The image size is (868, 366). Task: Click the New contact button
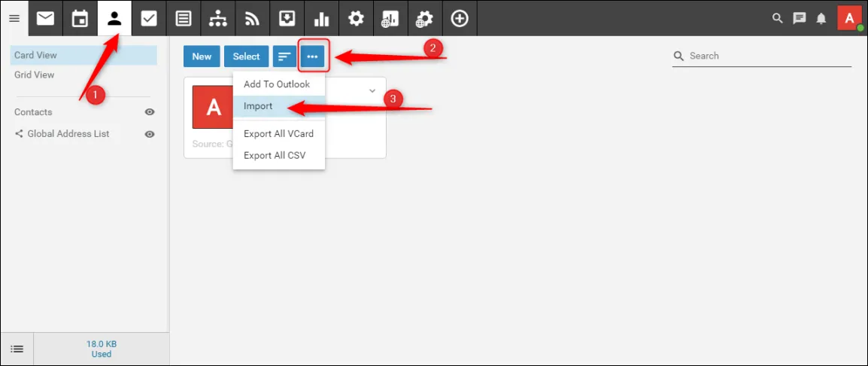(x=202, y=56)
